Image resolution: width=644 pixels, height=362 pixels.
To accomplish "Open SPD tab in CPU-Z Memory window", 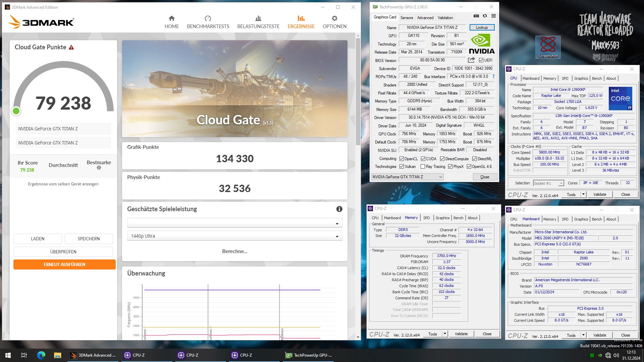I will (426, 218).
